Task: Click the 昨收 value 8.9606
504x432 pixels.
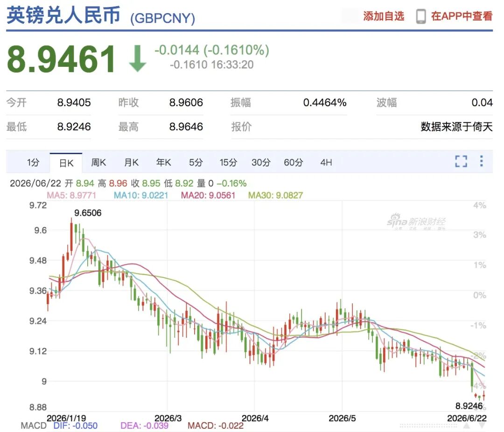Action: (186, 103)
